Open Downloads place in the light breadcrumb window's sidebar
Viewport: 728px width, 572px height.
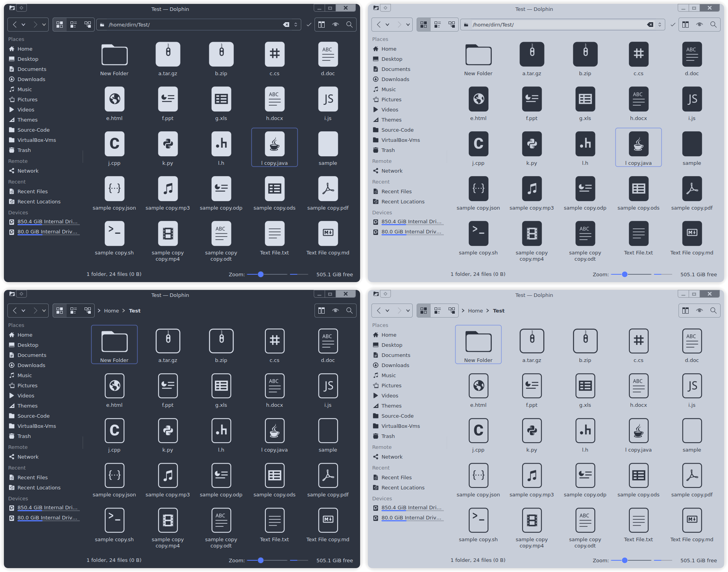395,365
